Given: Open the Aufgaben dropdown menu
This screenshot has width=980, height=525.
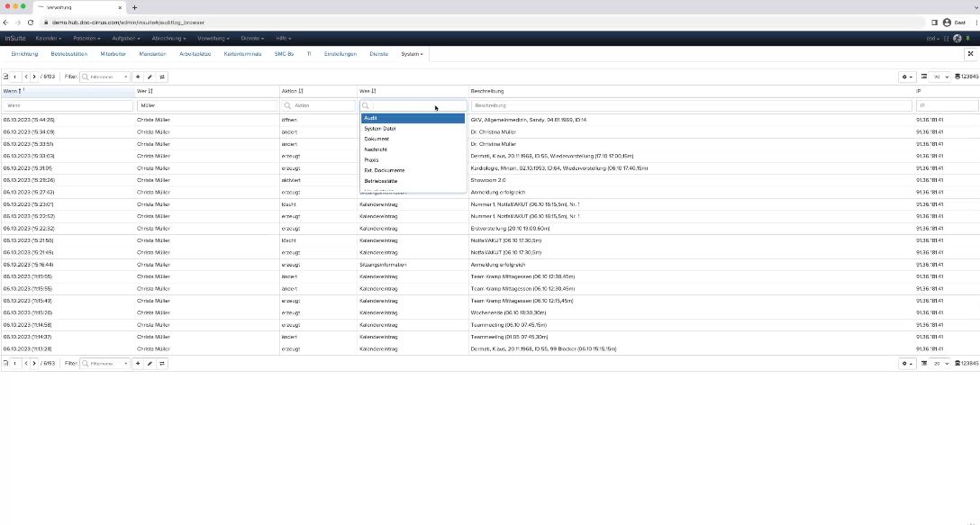Looking at the screenshot, I should (125, 38).
